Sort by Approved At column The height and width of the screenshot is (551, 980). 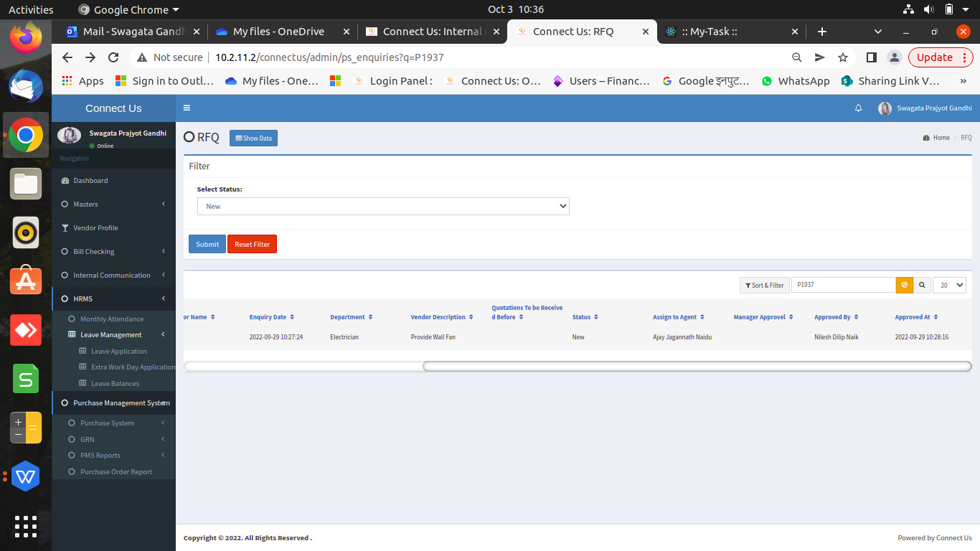click(916, 317)
